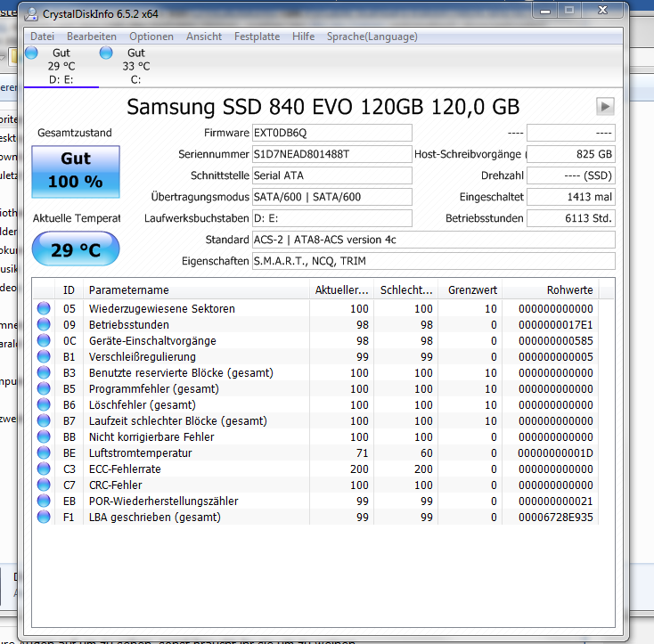Open the Optionen menu
Screen dimensions: 654x644
[151, 37]
